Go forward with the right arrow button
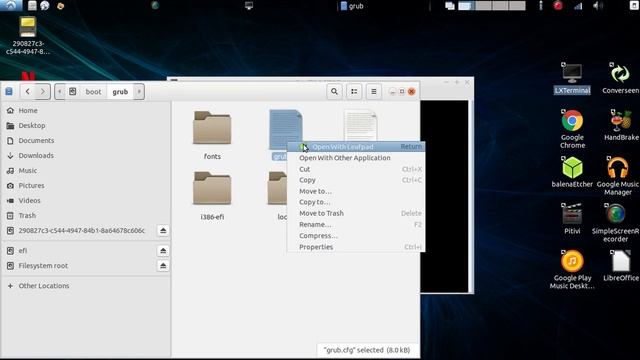This screenshot has height=360, width=640. pyautogui.click(x=43, y=91)
